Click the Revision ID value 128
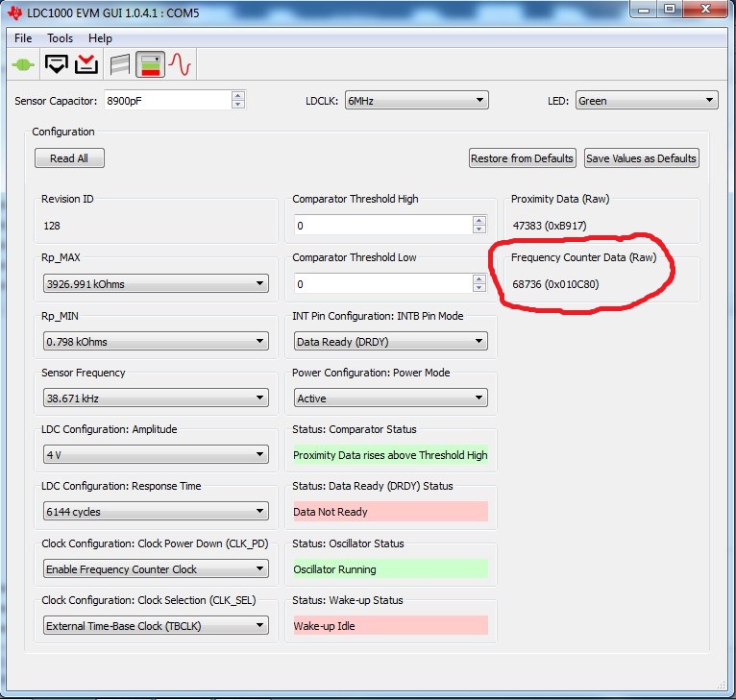The height and width of the screenshot is (700, 736). tap(52, 226)
